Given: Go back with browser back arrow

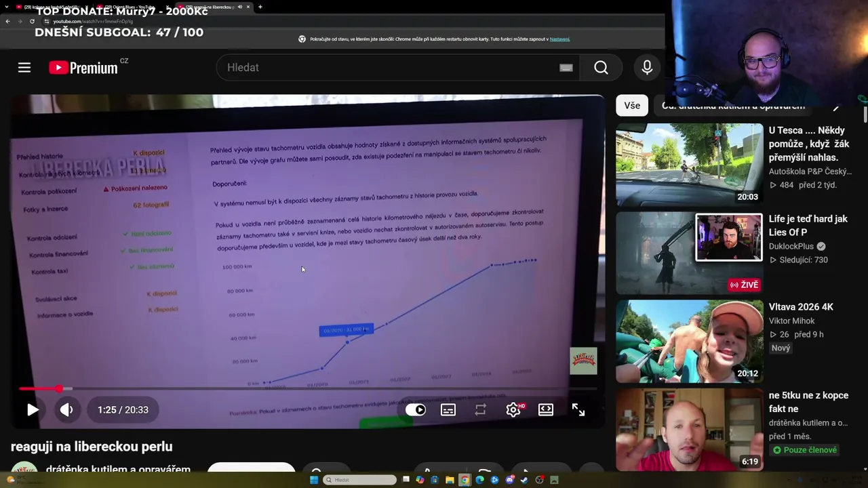Looking at the screenshot, I should (x=7, y=21).
